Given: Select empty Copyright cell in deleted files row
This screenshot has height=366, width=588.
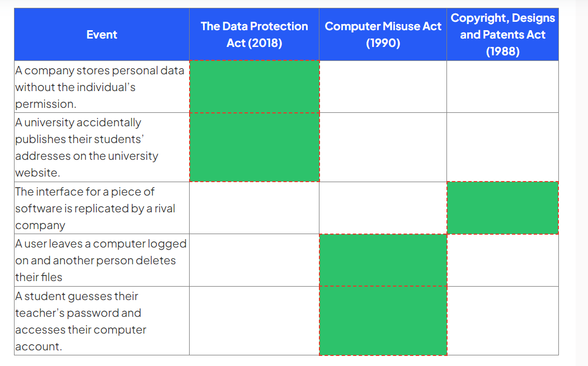Looking at the screenshot, I should click(x=502, y=260).
